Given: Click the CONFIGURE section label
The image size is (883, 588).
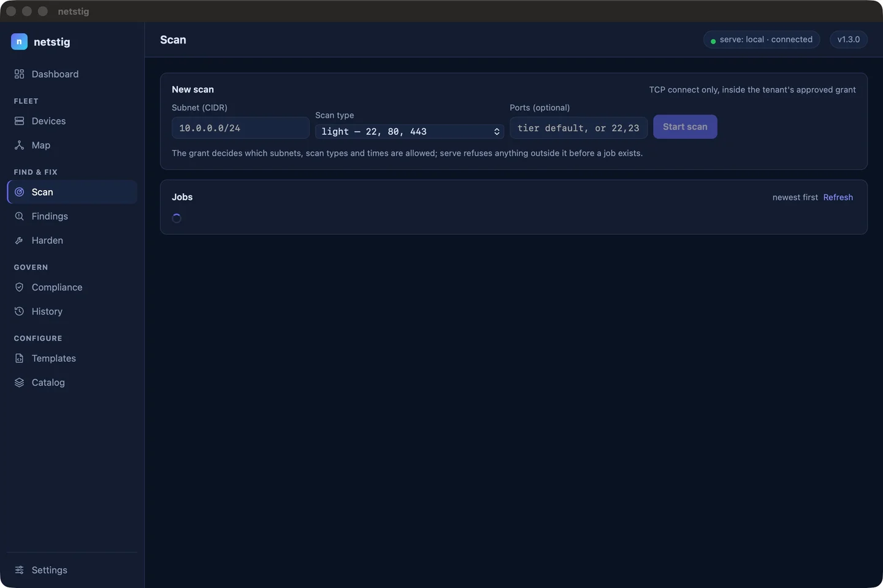Looking at the screenshot, I should click(38, 338).
